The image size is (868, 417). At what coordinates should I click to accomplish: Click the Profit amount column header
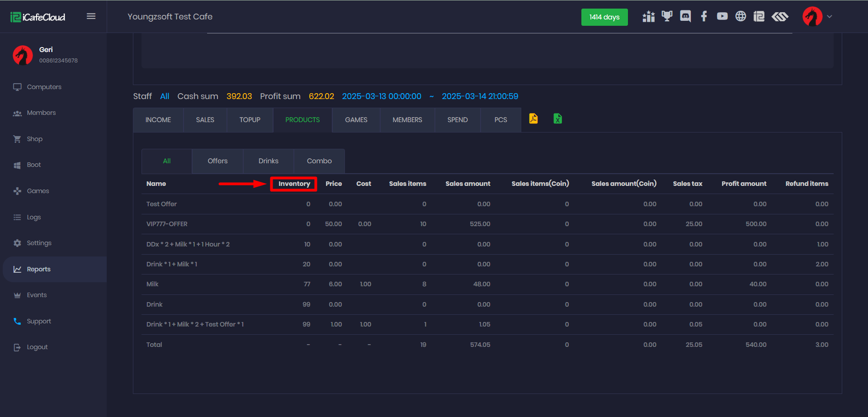click(x=744, y=184)
